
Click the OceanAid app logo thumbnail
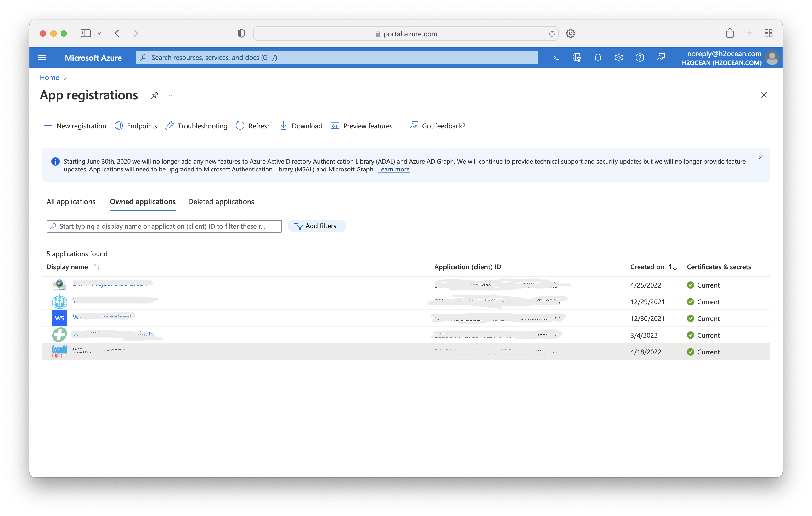[59, 352]
